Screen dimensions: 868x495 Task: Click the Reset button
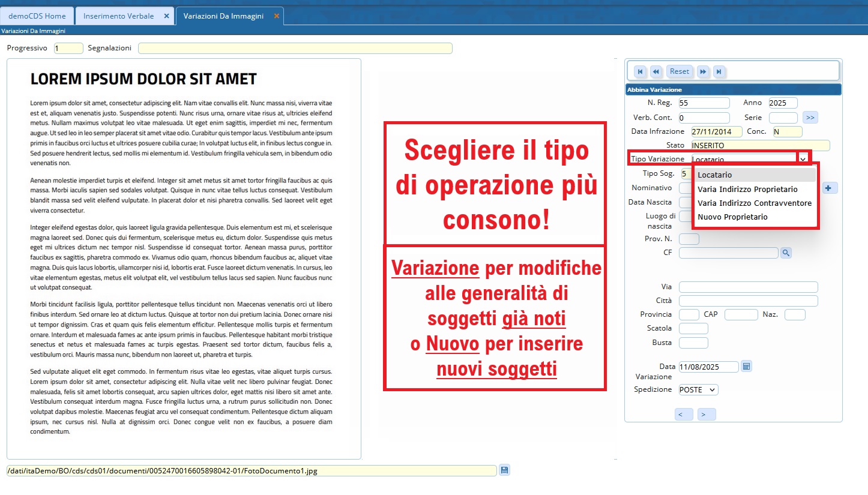click(680, 71)
